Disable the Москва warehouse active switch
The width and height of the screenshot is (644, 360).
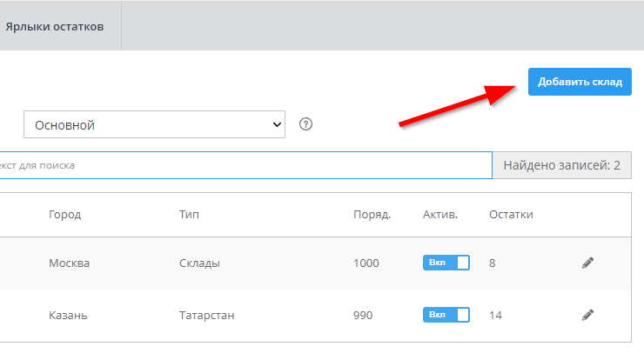[x=446, y=263]
